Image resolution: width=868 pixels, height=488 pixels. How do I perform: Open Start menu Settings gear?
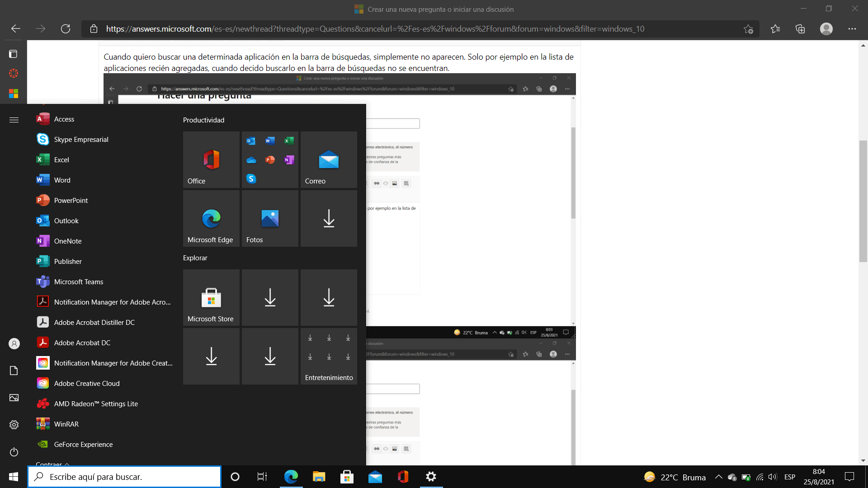[x=14, y=425]
